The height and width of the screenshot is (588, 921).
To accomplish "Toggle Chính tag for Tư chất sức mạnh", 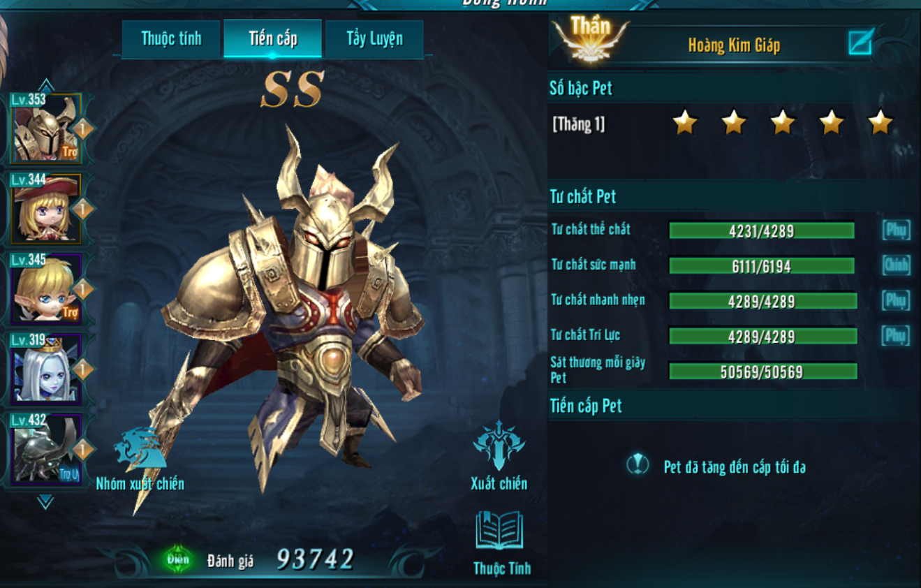I will coord(896,265).
